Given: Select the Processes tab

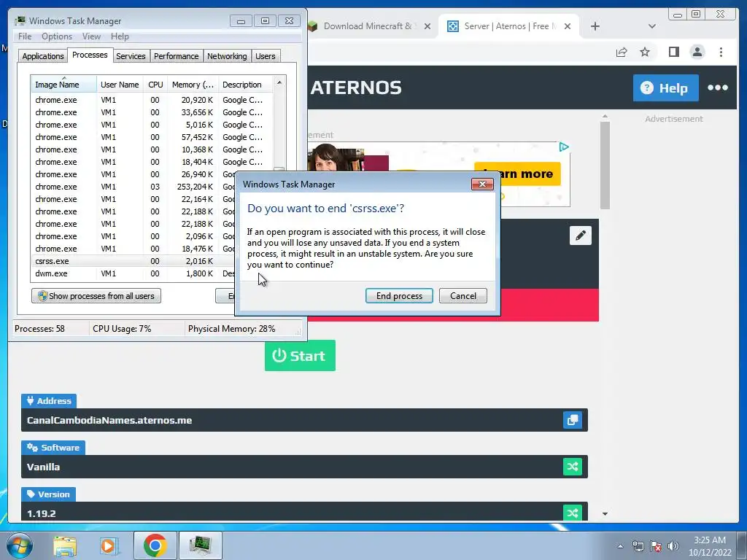Looking at the screenshot, I should [x=90, y=55].
